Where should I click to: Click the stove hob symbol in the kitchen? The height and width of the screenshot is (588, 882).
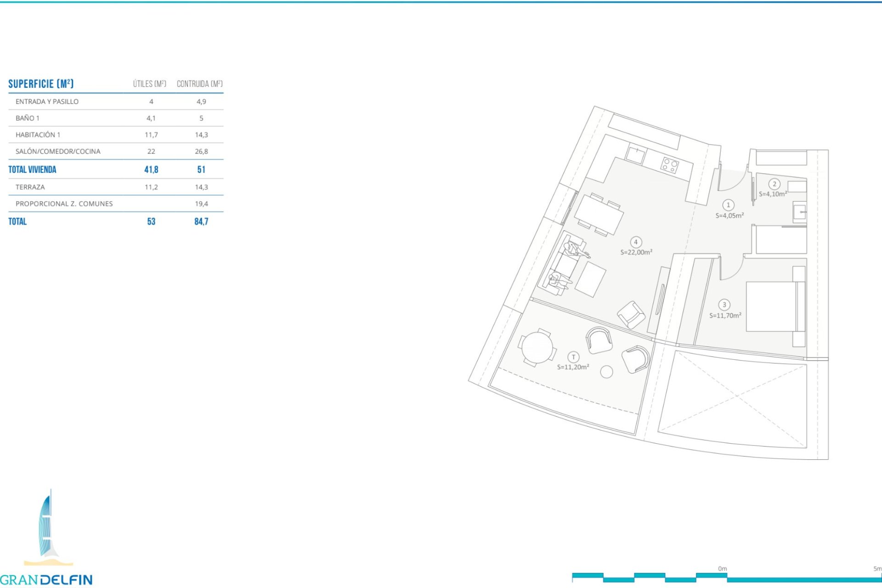pos(669,165)
